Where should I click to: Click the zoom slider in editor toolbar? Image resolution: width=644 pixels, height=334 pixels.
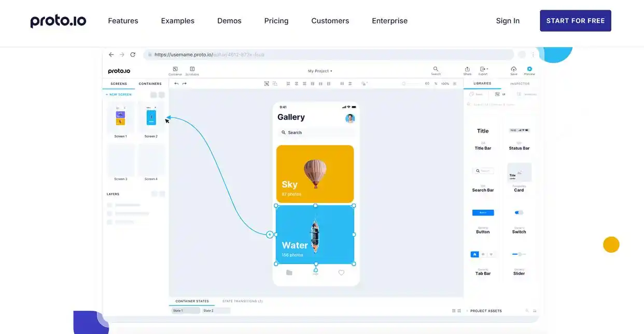(x=412, y=83)
